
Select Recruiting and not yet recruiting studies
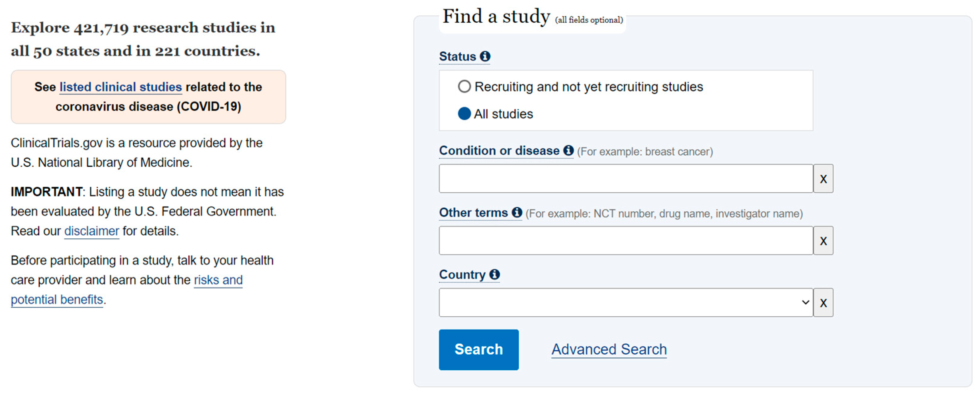pyautogui.click(x=464, y=87)
